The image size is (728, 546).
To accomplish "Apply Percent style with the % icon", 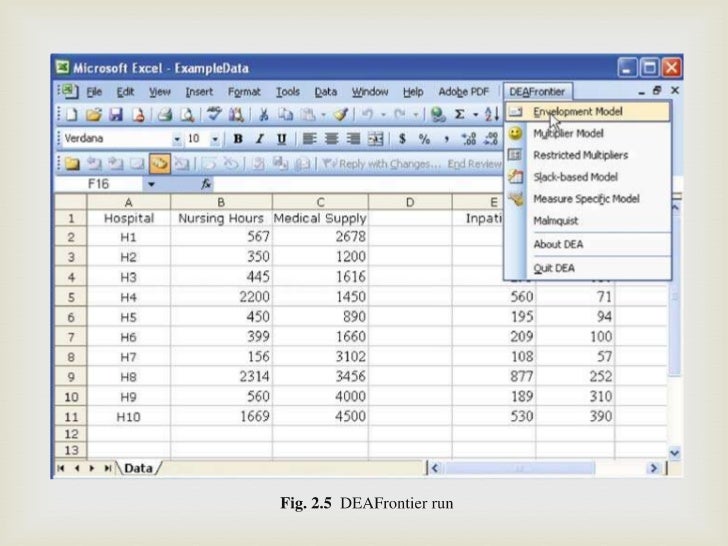I will click(424, 139).
